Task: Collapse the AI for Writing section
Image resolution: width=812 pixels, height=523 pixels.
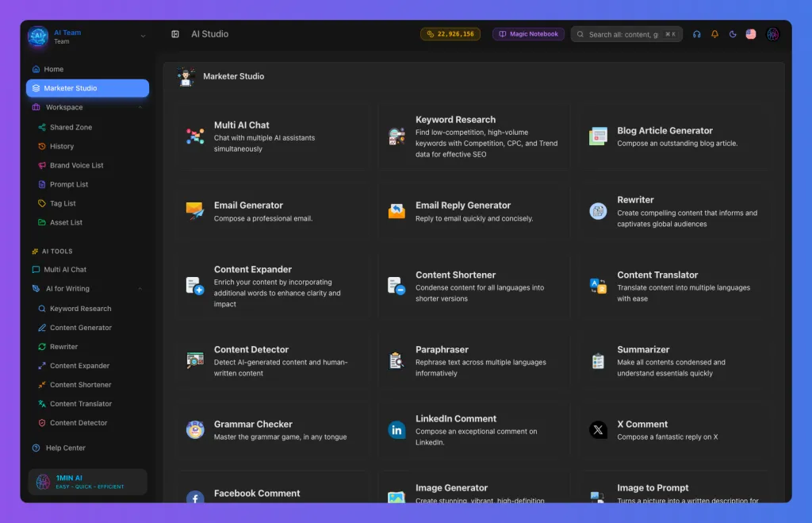Action: pos(140,289)
